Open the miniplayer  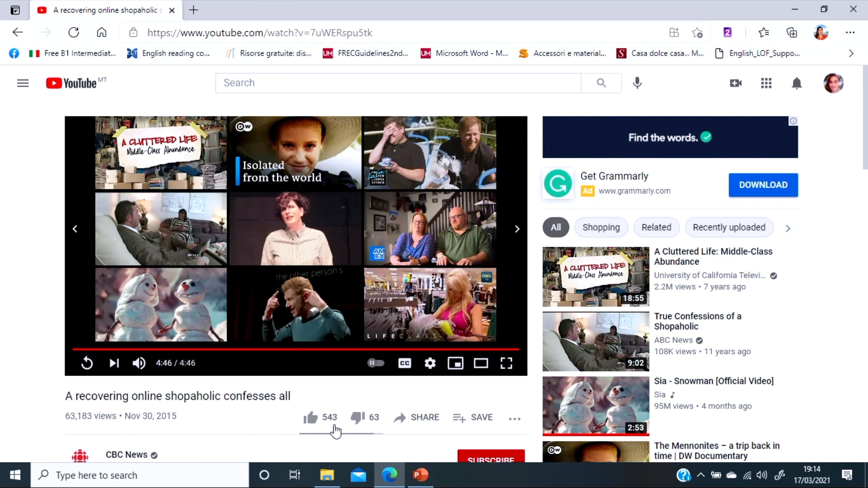[455, 363]
